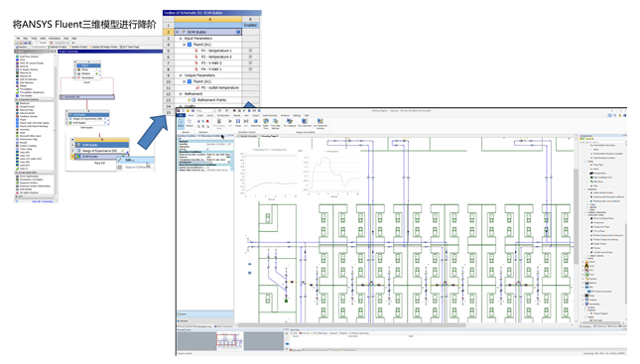Click the Workbench save project toolbar icon
The height and width of the screenshot is (364, 640).
(25, 43)
